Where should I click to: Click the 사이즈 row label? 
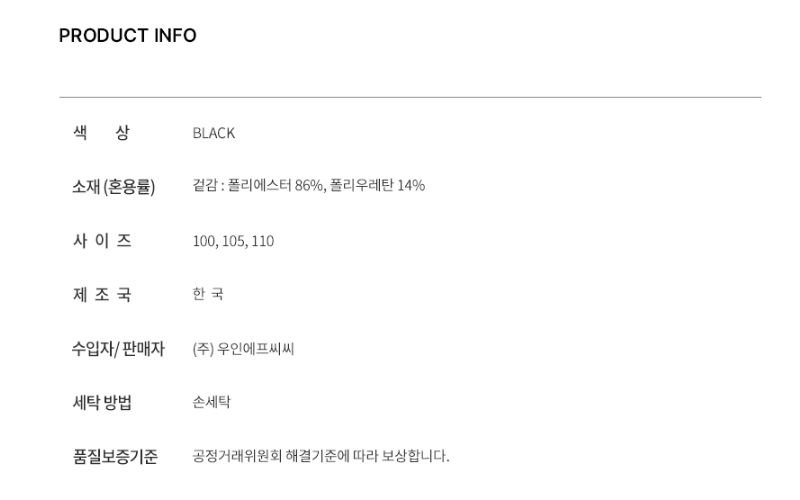101,241
